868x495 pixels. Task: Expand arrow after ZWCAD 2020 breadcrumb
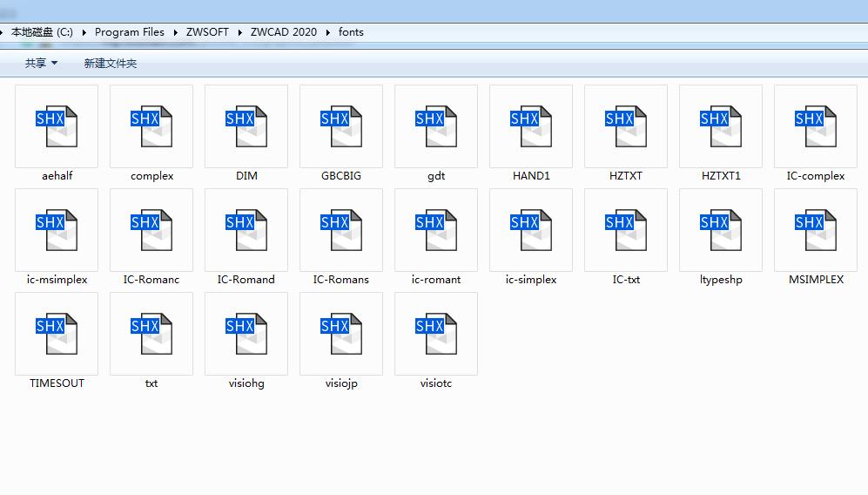coord(327,33)
